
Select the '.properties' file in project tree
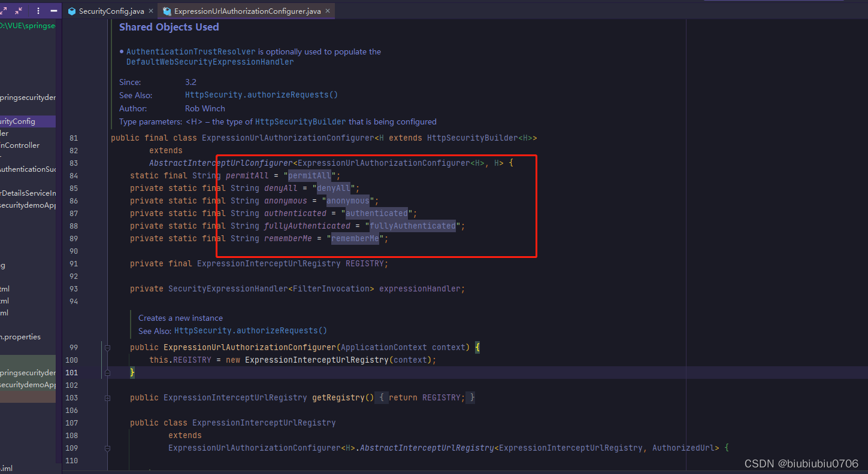click(22, 336)
